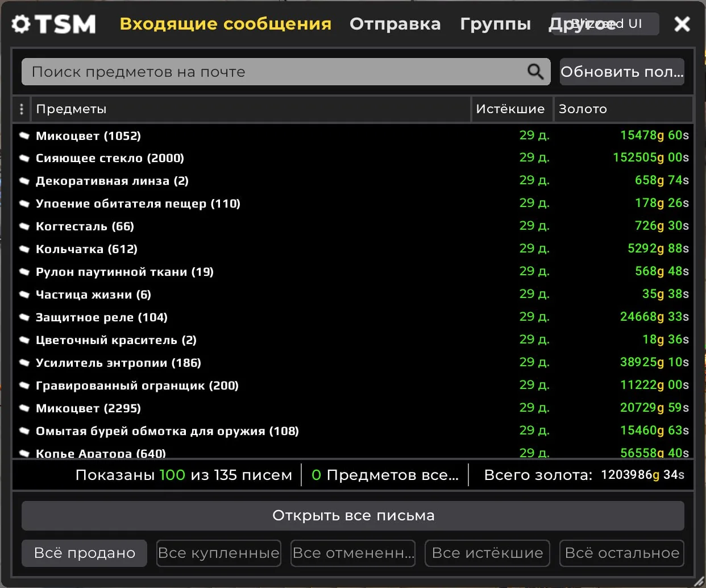Click mail icon next to Омытая бурей обмотка
This screenshot has height=588, width=706.
pyautogui.click(x=24, y=431)
